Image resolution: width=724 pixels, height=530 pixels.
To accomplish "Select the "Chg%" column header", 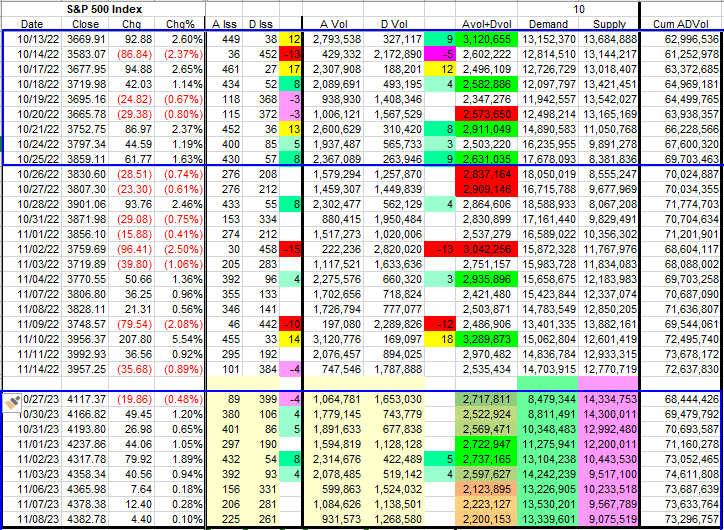I will point(179,24).
